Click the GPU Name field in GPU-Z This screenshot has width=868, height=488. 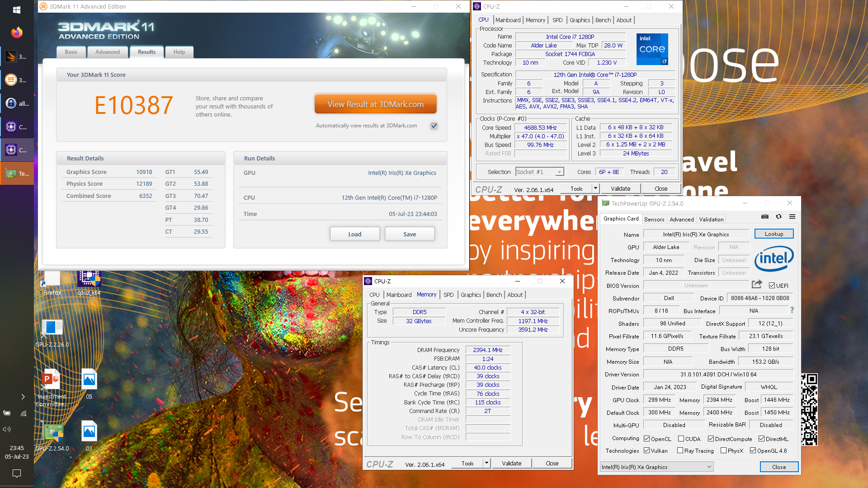[696, 234]
